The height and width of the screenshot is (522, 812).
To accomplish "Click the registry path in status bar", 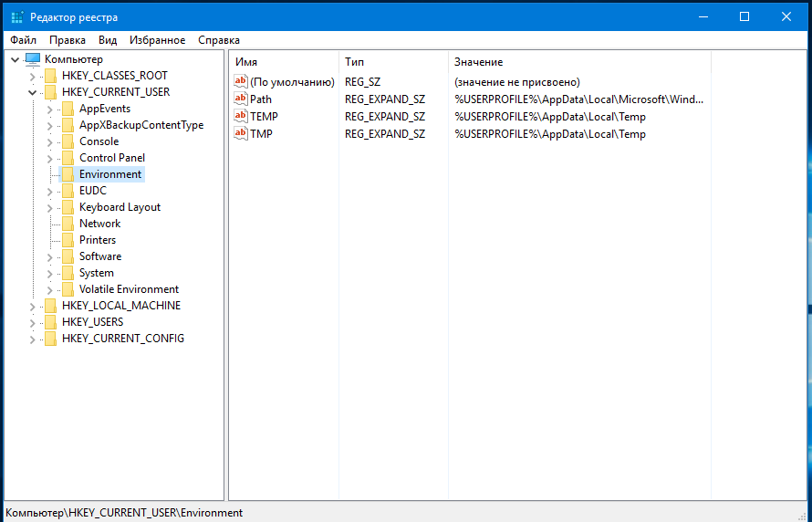I will tap(125, 513).
